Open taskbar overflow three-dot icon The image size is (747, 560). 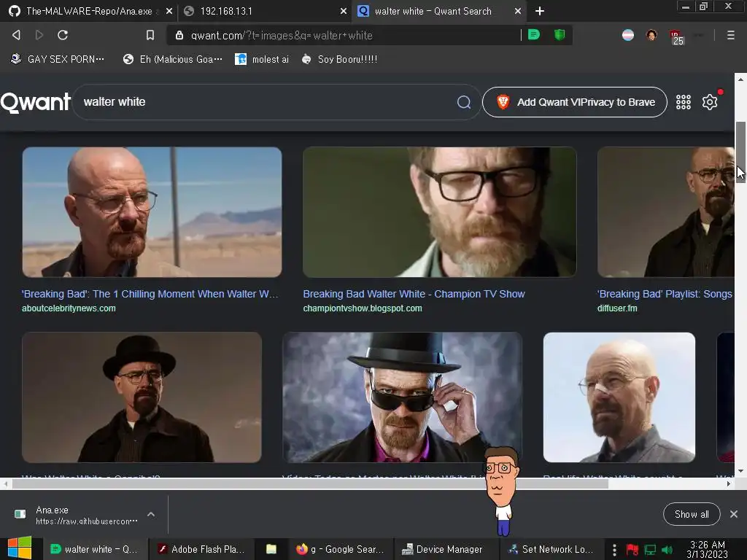pos(614,550)
